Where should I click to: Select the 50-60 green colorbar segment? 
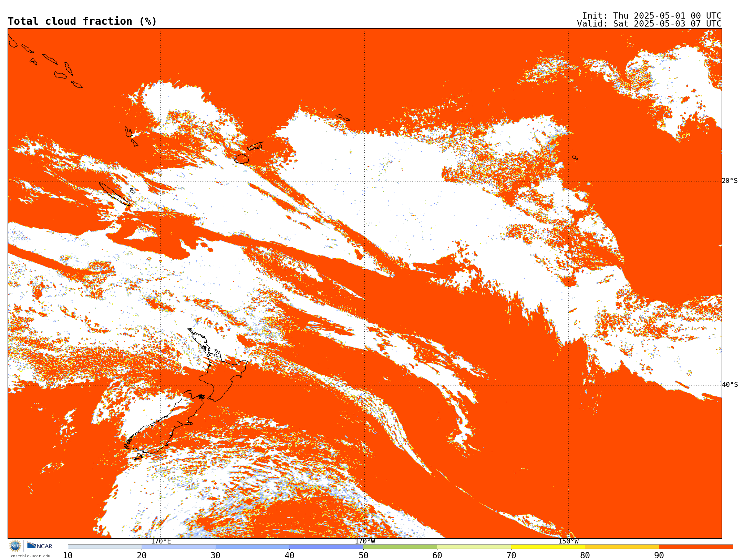tap(400, 547)
